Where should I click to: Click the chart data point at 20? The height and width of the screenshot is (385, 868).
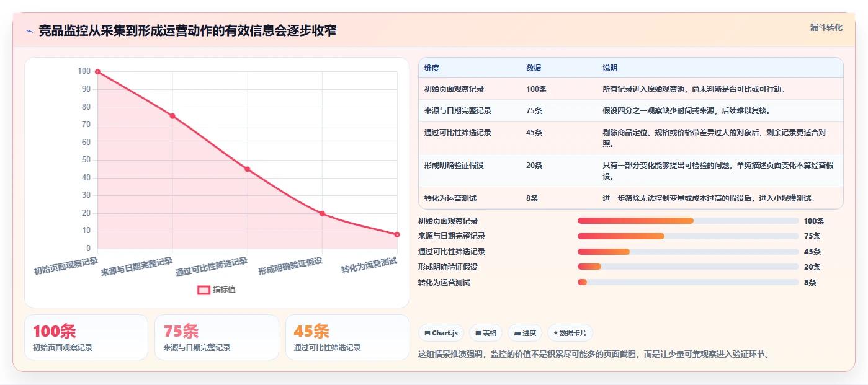click(x=322, y=213)
